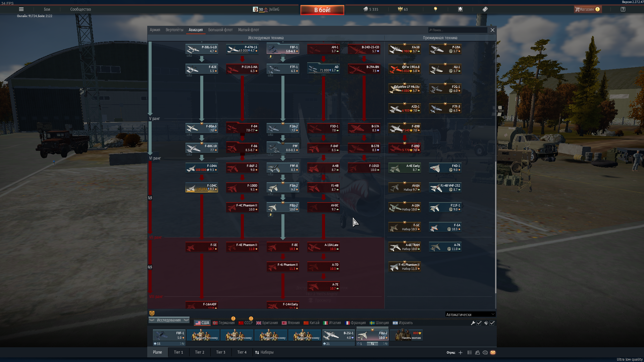
Task: Select the Британия nation
Action: 267,323
